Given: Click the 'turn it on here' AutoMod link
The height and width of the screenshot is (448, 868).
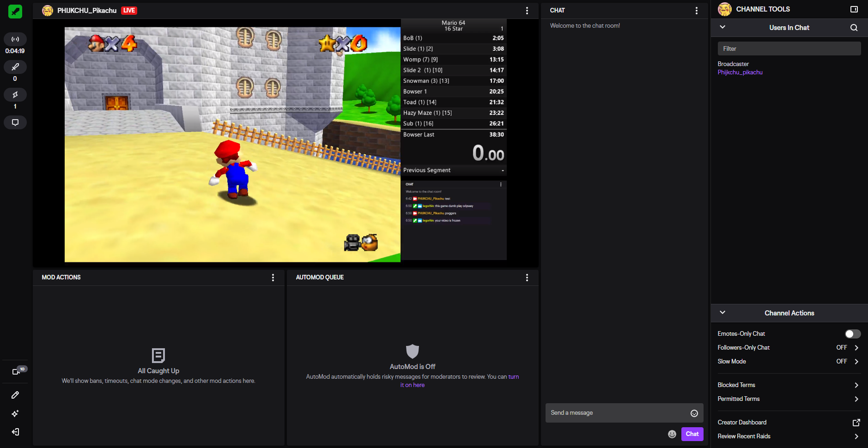Looking at the screenshot, I should [x=460, y=381].
